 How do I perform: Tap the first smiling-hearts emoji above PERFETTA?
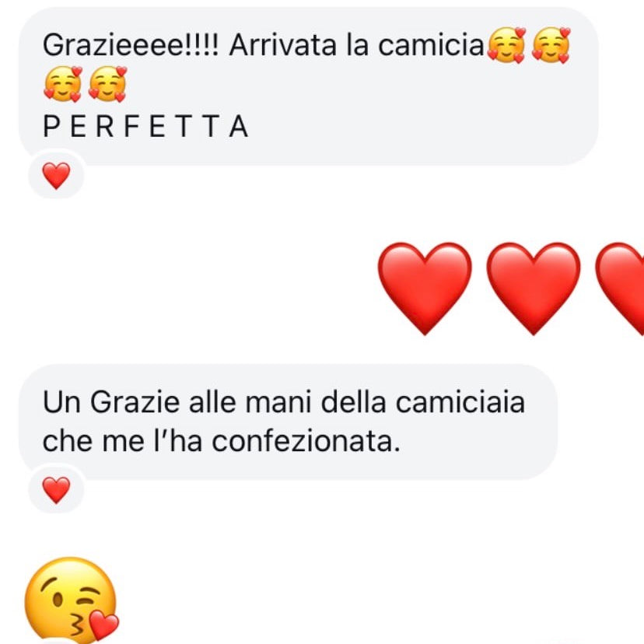pos(63,84)
